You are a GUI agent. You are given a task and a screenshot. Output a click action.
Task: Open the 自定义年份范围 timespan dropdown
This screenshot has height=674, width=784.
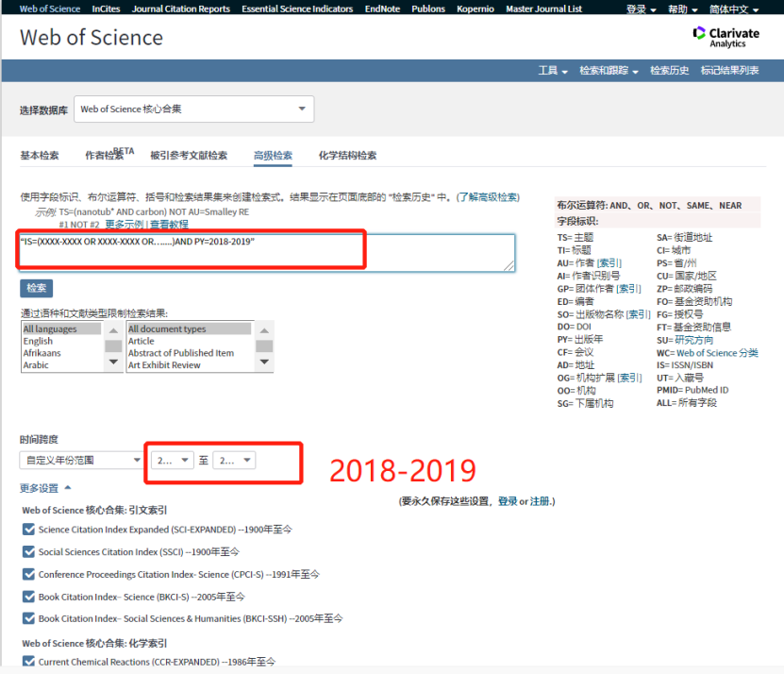tap(80, 461)
